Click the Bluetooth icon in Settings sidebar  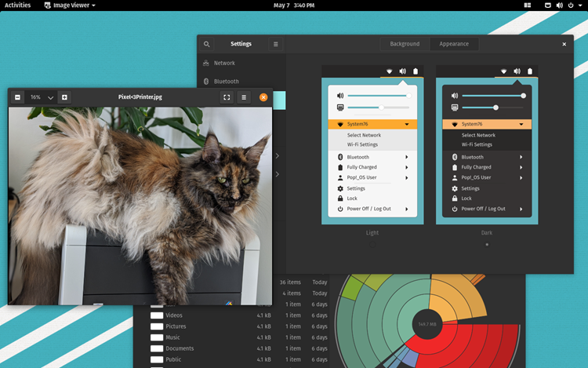[x=206, y=82]
